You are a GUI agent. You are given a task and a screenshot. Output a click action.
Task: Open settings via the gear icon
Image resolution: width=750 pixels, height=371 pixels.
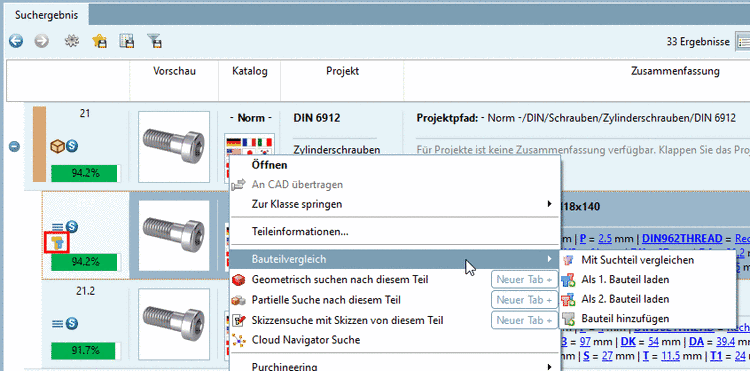(x=72, y=42)
